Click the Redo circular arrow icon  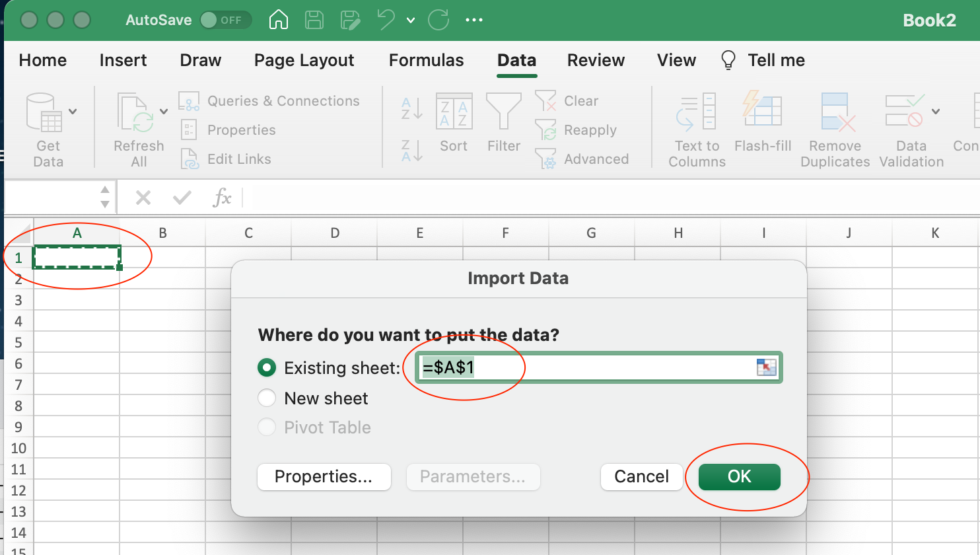(438, 20)
